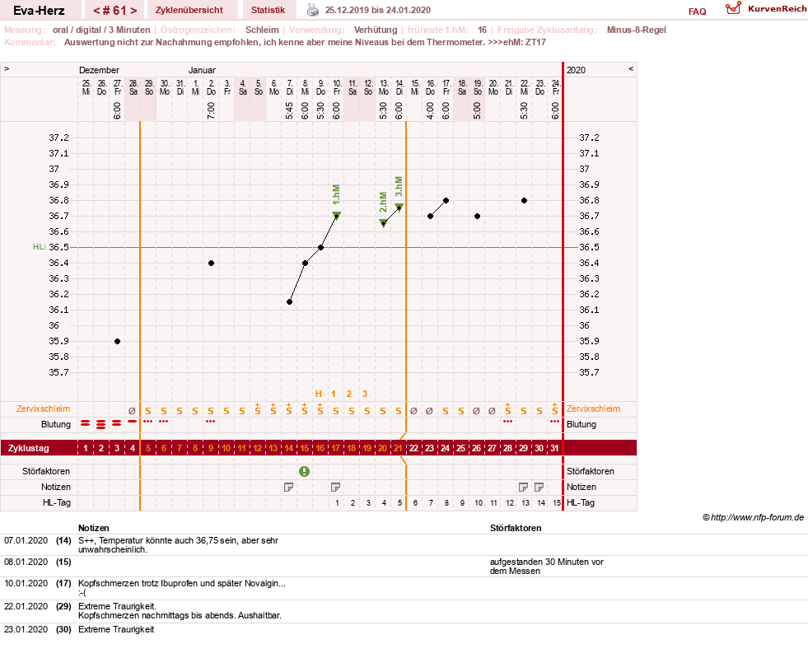808x672 pixels.
Task: Collapse chart with right < arrow
Action: 631,68
